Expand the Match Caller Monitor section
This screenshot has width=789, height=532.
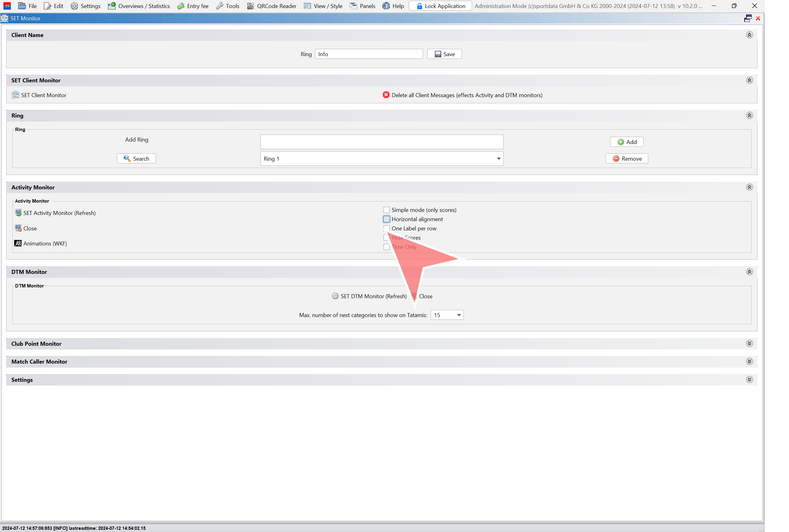[x=749, y=361]
